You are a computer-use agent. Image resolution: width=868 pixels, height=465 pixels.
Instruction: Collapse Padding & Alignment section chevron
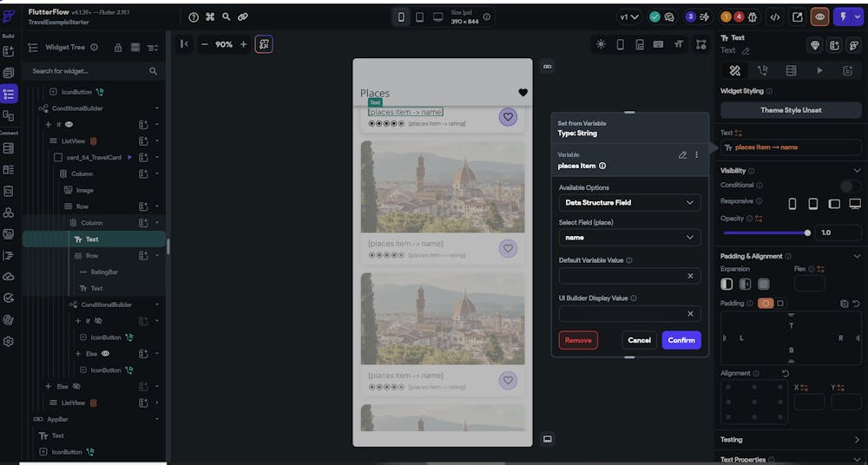pyautogui.click(x=855, y=256)
